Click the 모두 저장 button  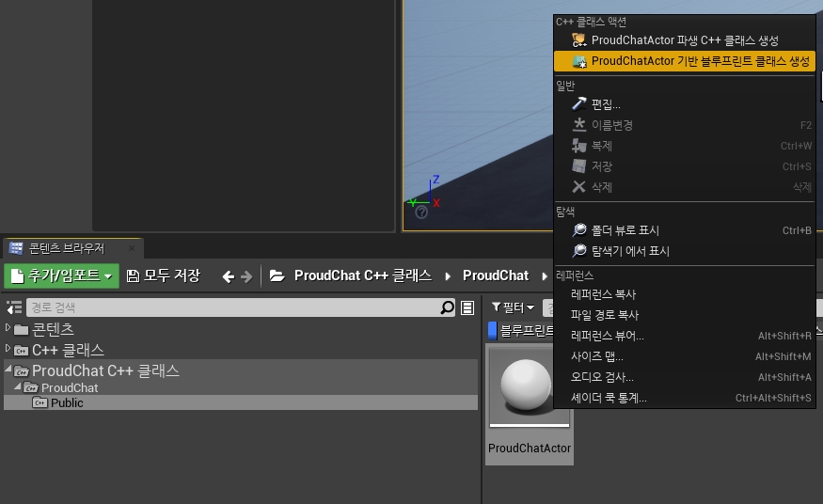pyautogui.click(x=164, y=276)
